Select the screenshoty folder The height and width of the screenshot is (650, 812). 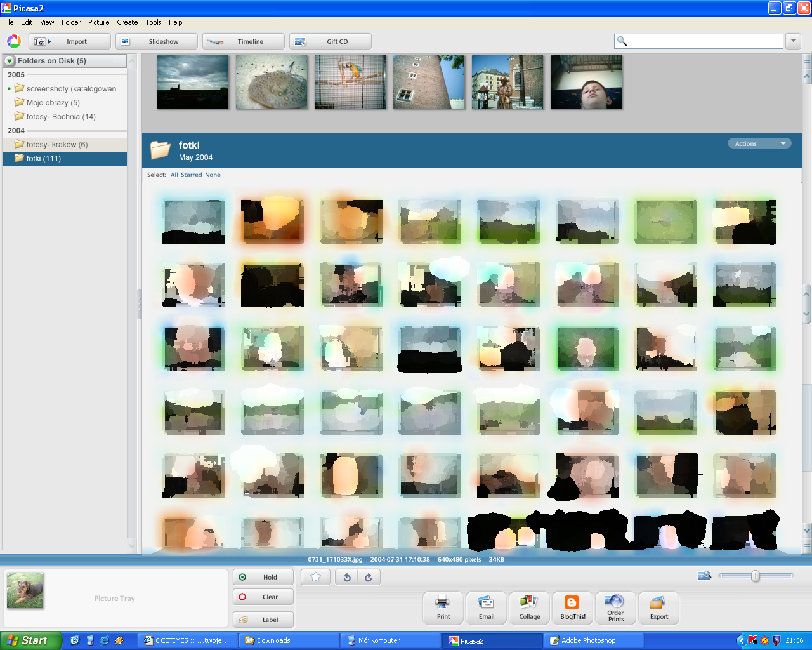point(65,89)
